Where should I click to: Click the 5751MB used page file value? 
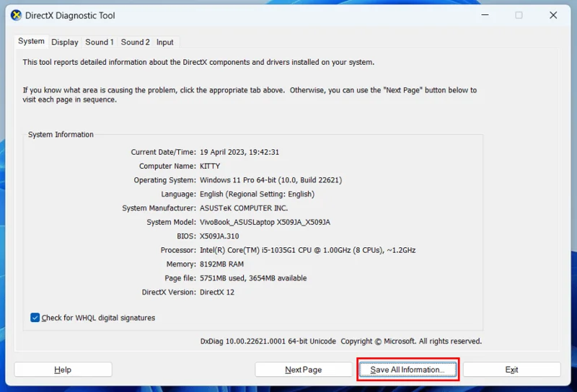click(x=253, y=278)
